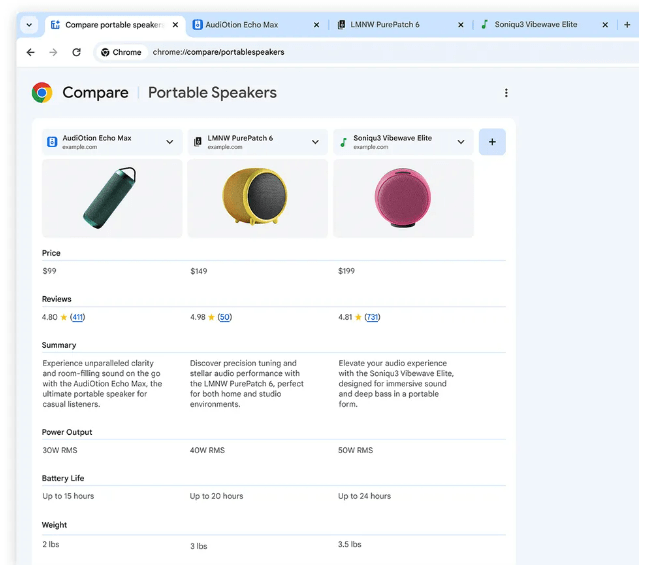Close the Soniqu3 Vibewave Elite tab
647x573 pixels.
605,25
